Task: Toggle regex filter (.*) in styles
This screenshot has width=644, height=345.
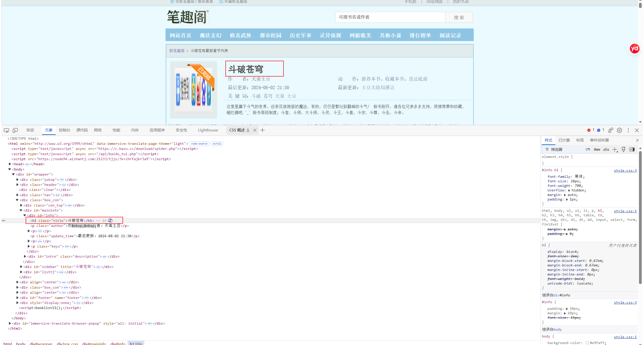Action: coord(588,149)
